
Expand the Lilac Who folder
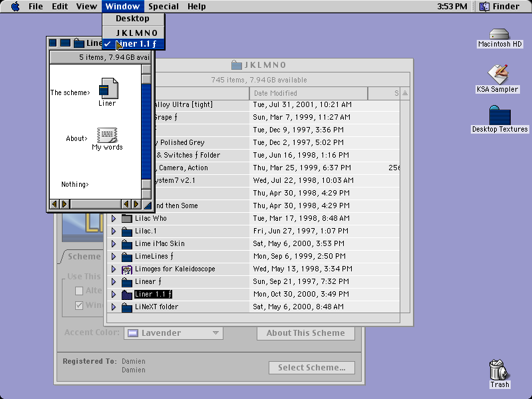click(x=114, y=219)
